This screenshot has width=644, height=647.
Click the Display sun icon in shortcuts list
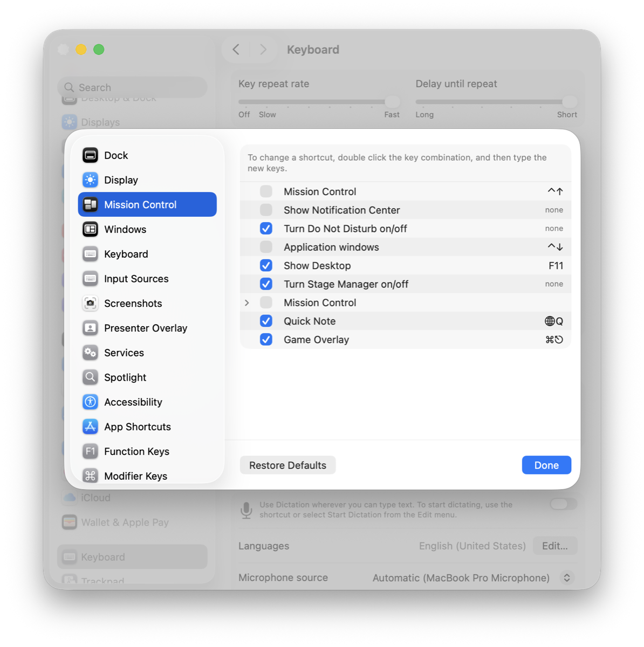[x=90, y=180]
